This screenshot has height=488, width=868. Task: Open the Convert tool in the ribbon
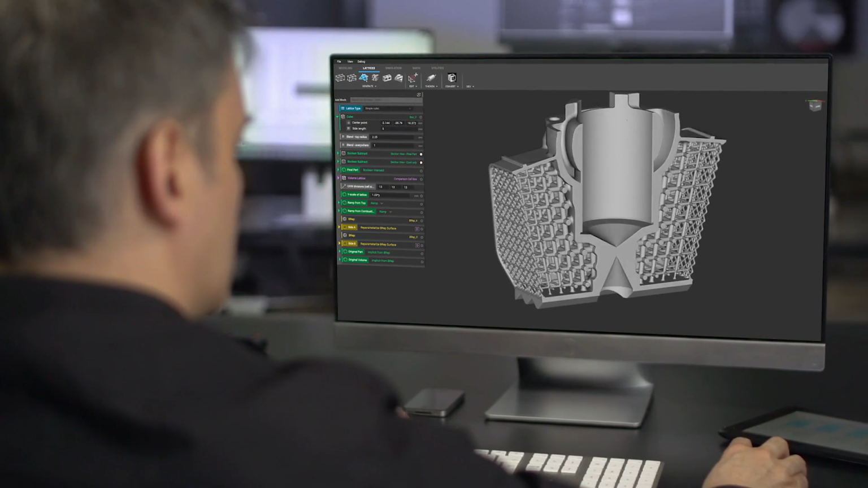tap(452, 79)
